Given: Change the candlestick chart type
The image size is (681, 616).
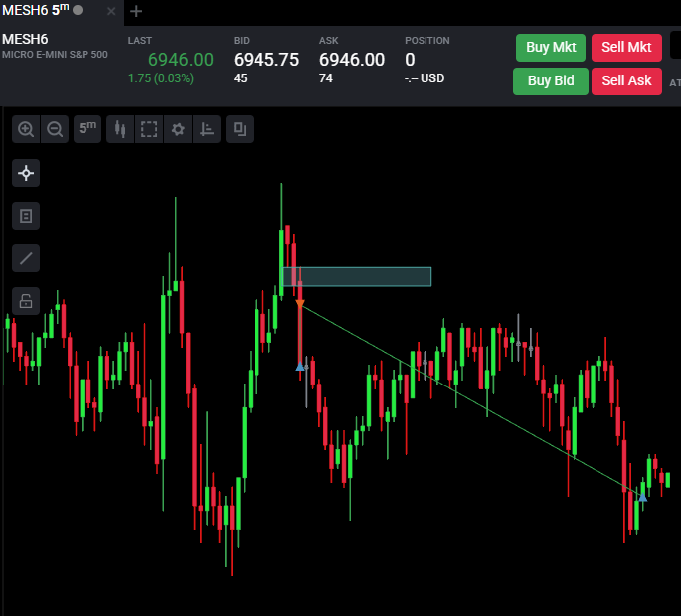Looking at the screenshot, I should click(120, 129).
